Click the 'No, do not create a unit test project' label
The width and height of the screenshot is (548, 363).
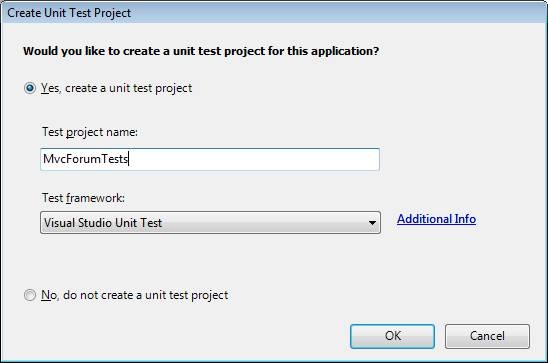[x=135, y=295]
